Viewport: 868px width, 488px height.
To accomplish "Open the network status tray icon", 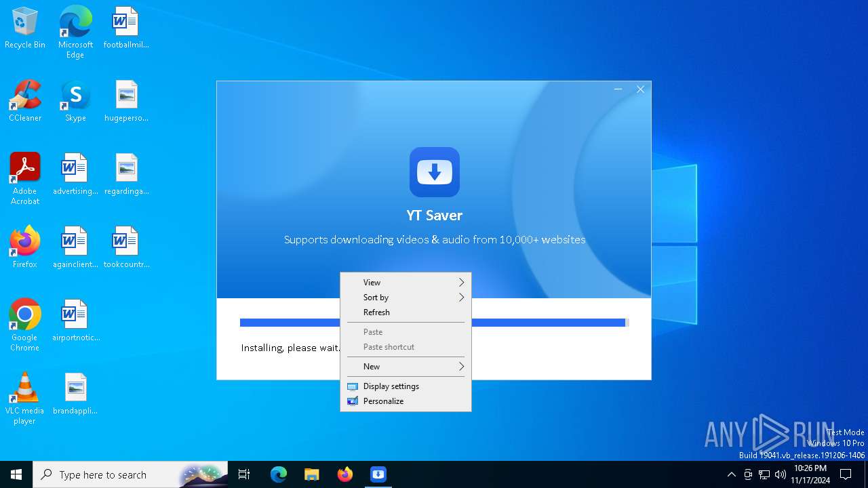I will [764, 474].
